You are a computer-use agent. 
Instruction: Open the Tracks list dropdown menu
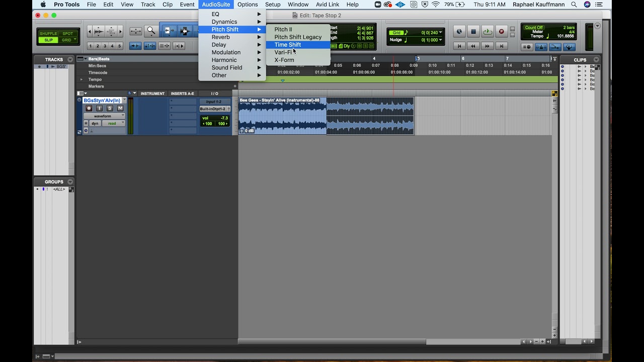70,59
